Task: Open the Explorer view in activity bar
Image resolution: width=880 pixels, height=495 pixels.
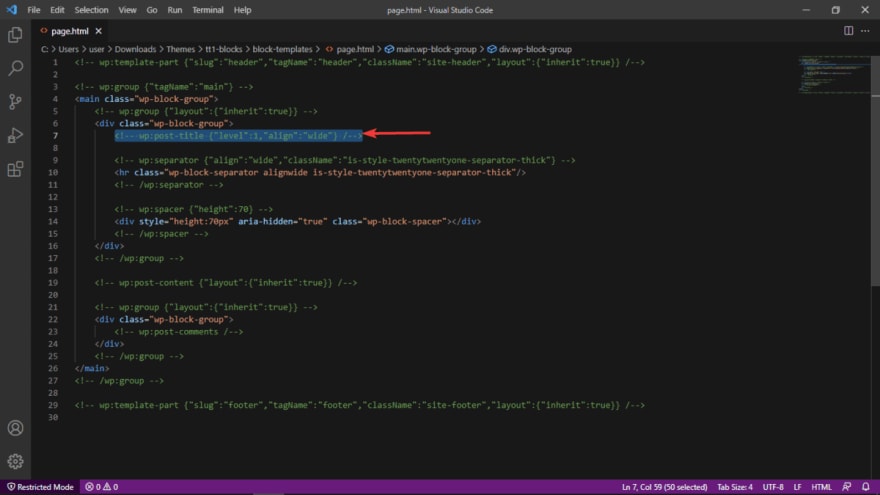Action: (15, 35)
